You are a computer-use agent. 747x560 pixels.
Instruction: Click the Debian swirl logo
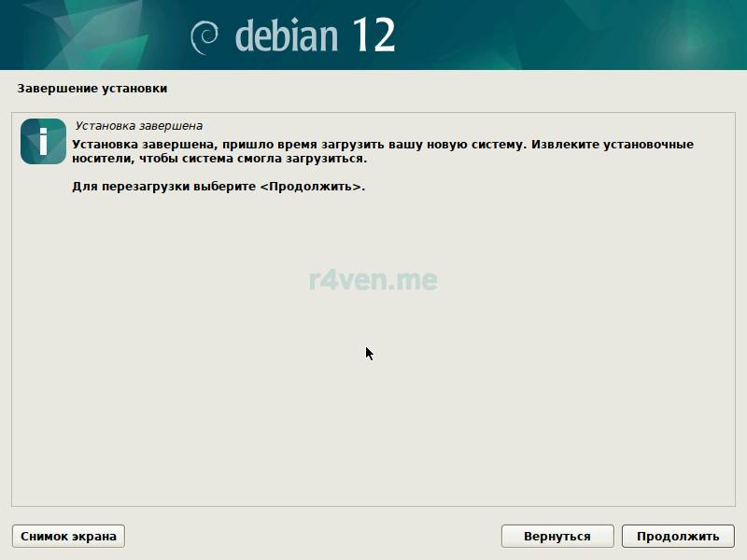pos(204,36)
